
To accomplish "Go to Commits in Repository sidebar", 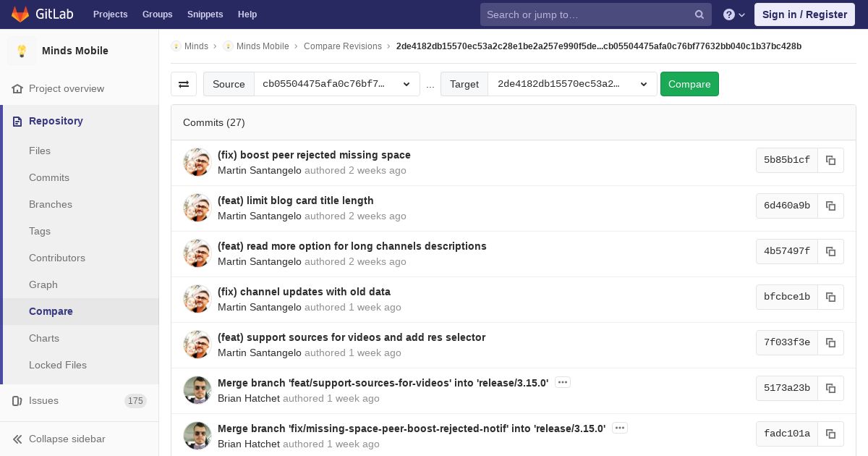I will pyautogui.click(x=49, y=177).
